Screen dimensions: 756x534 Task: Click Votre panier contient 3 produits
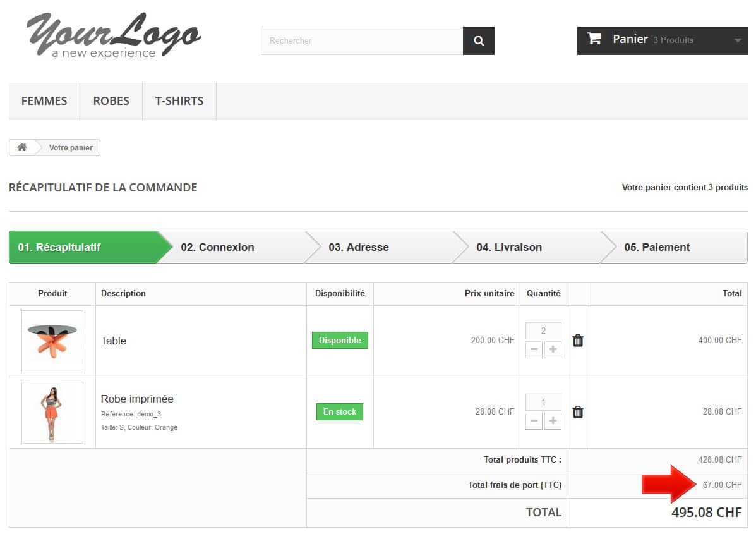click(685, 187)
